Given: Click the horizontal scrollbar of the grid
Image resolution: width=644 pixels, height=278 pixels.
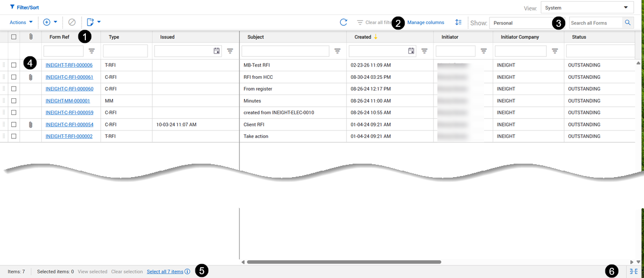Looking at the screenshot, I should point(343,262).
